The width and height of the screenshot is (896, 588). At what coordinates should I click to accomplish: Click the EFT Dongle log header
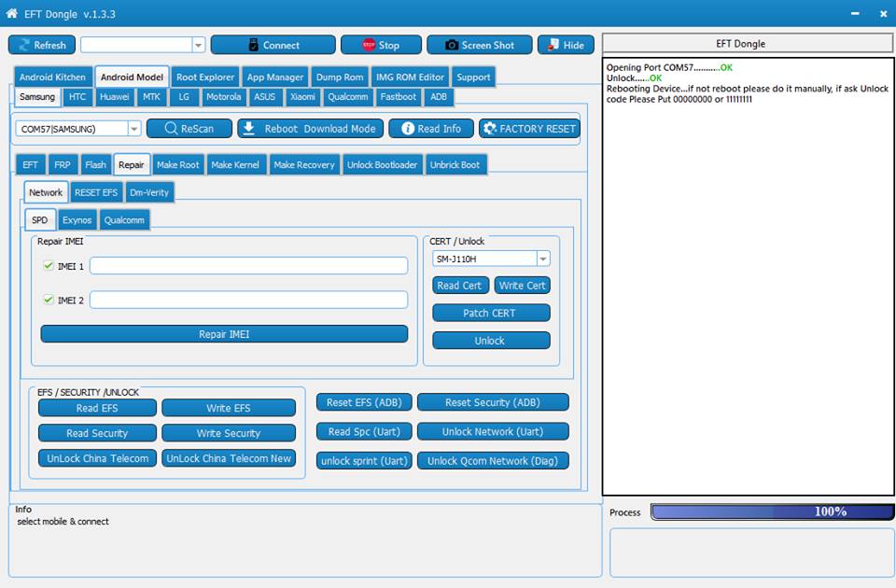(x=748, y=44)
